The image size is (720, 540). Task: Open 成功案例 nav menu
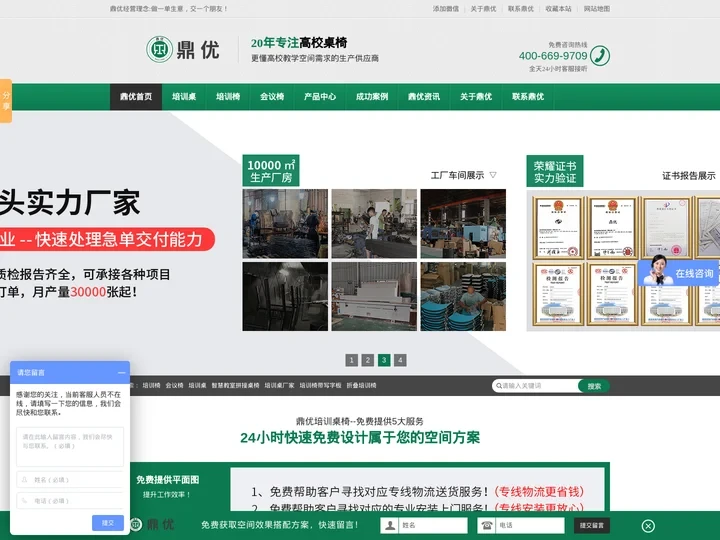372,96
